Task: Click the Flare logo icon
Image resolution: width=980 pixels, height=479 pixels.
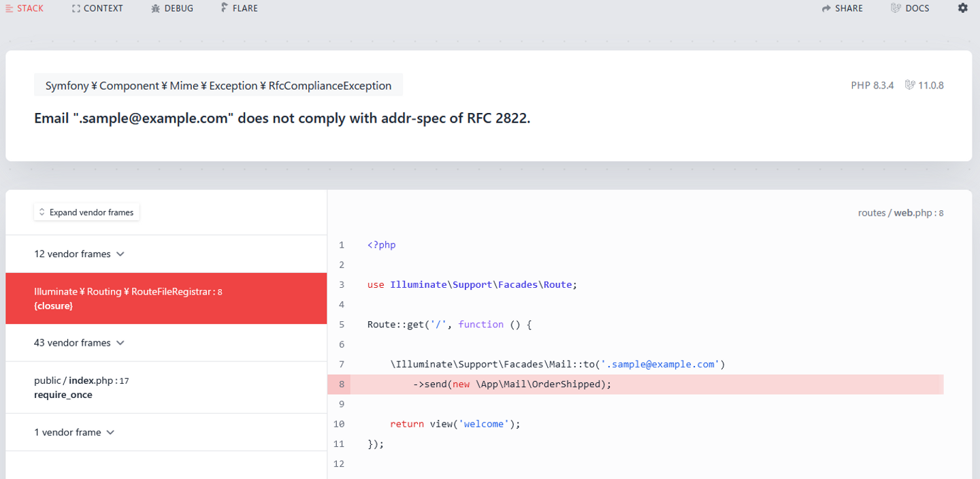Action: (x=225, y=8)
